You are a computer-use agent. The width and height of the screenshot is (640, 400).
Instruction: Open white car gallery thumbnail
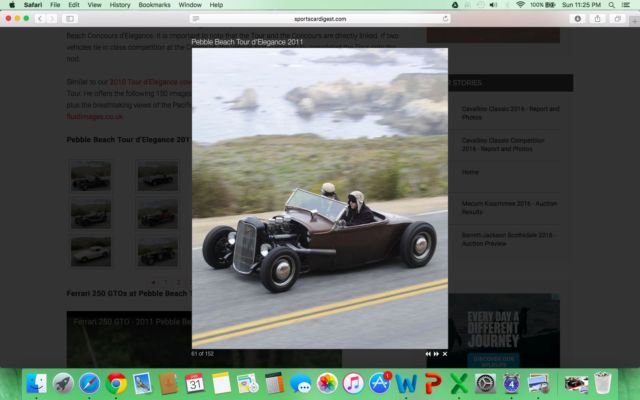pyautogui.click(x=91, y=252)
